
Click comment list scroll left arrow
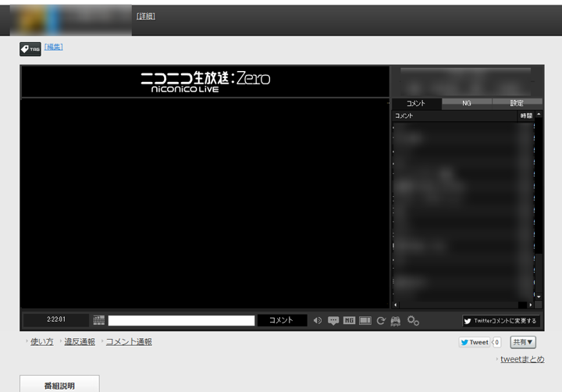point(396,305)
